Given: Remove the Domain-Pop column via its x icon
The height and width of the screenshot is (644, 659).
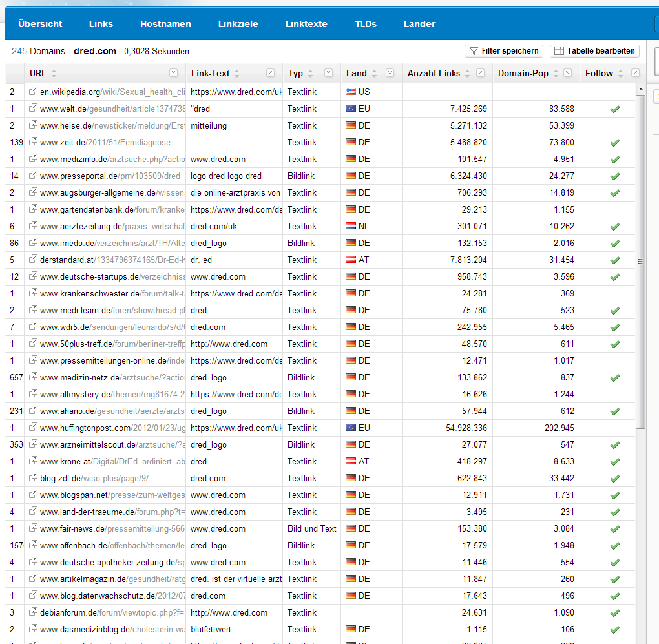Looking at the screenshot, I should pyautogui.click(x=567, y=73).
